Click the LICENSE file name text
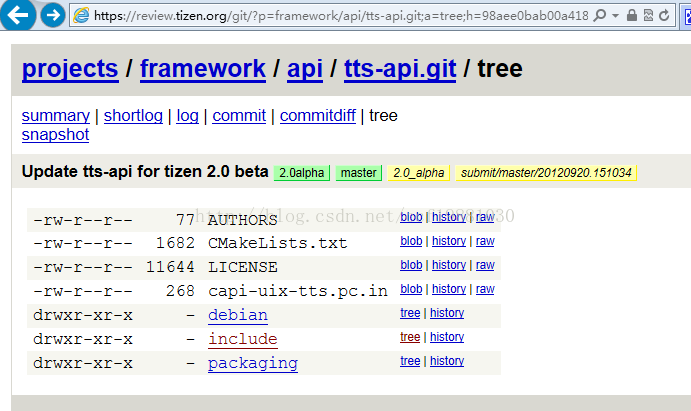Viewport: 691px width, 411px height. tap(243, 267)
